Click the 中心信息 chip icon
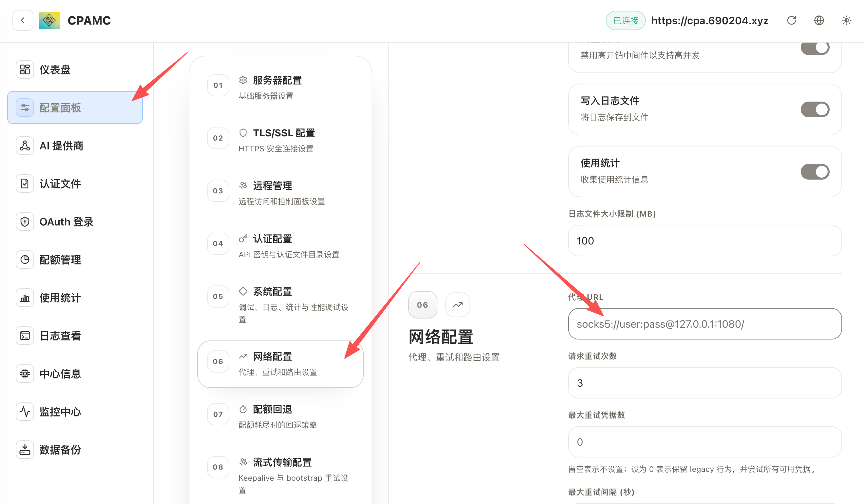This screenshot has height=504, width=865. coord(25,374)
